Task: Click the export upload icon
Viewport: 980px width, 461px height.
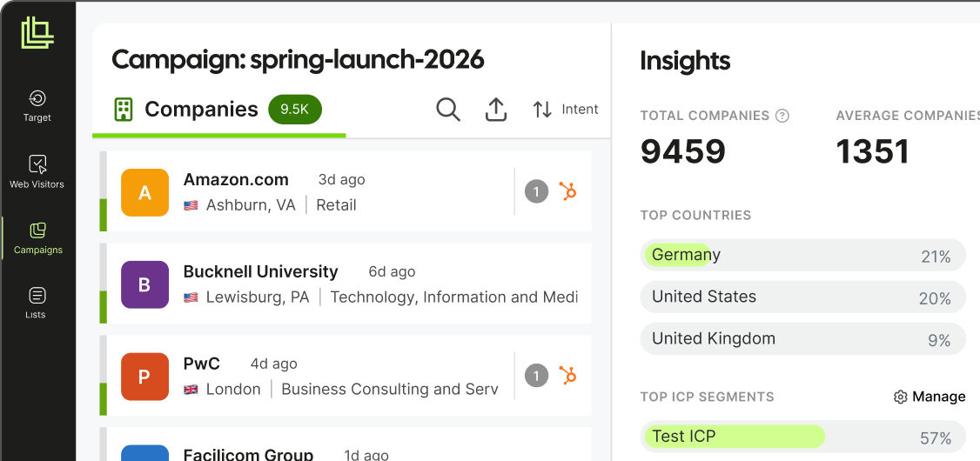Action: 495,110
